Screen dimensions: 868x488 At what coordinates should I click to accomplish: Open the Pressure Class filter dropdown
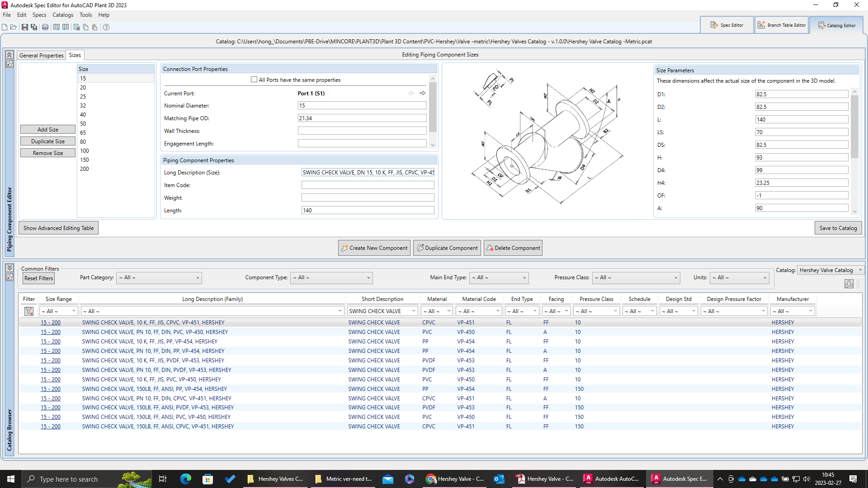[636, 278]
